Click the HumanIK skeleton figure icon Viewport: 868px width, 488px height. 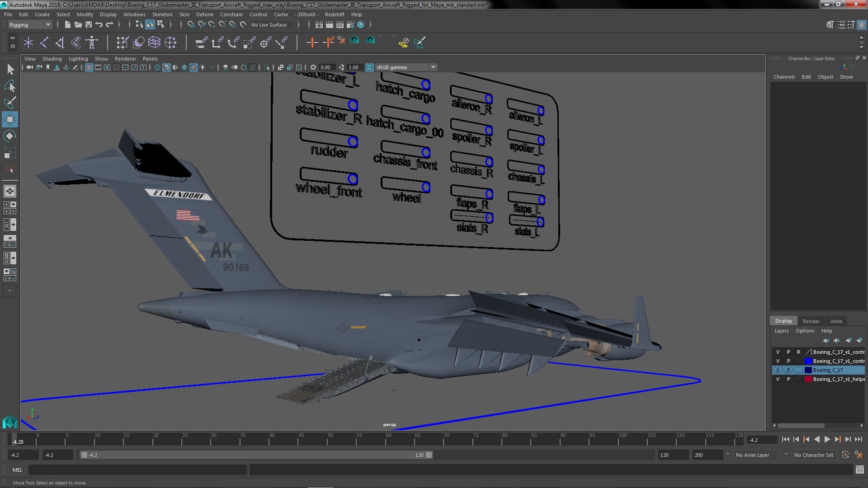pos(92,43)
